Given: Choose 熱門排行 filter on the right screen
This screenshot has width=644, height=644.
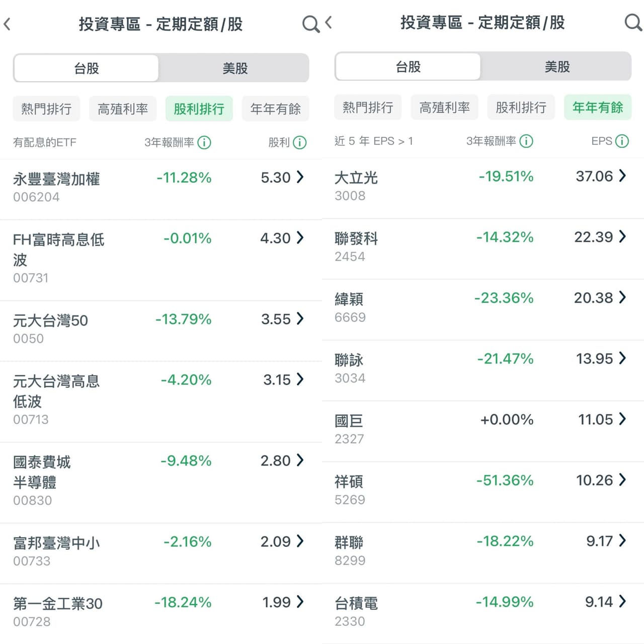Looking at the screenshot, I should pos(368,107).
